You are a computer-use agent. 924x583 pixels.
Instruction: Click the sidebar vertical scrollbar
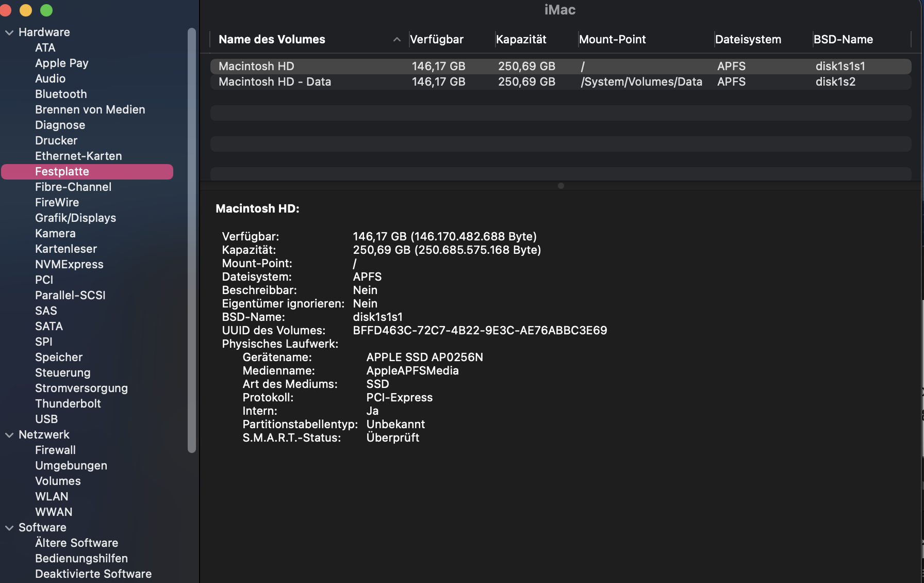(192, 240)
